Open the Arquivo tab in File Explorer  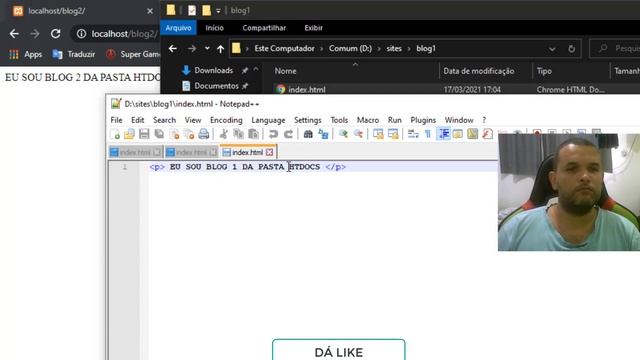click(x=178, y=28)
